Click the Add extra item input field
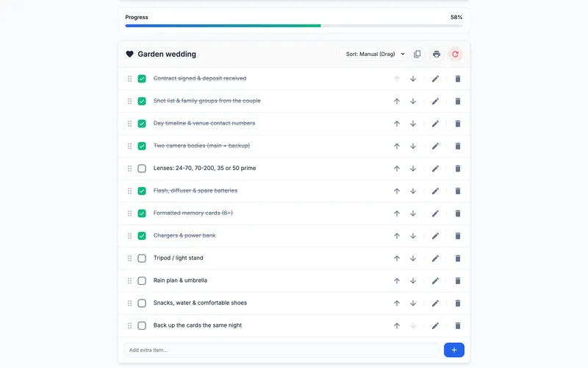 (x=282, y=350)
